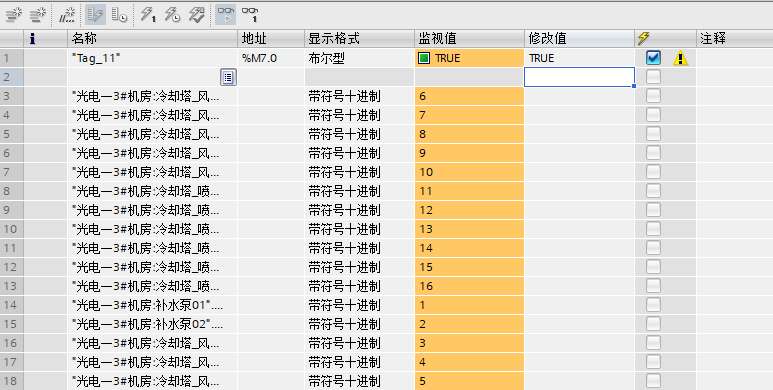Click the modify with trigger lightning-clock icon
The width and height of the screenshot is (773, 390).
173,15
